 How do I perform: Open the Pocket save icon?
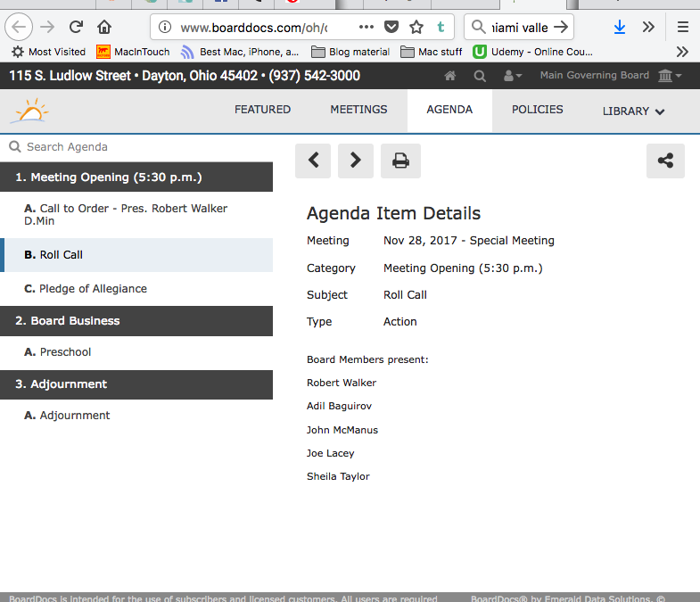click(x=391, y=27)
